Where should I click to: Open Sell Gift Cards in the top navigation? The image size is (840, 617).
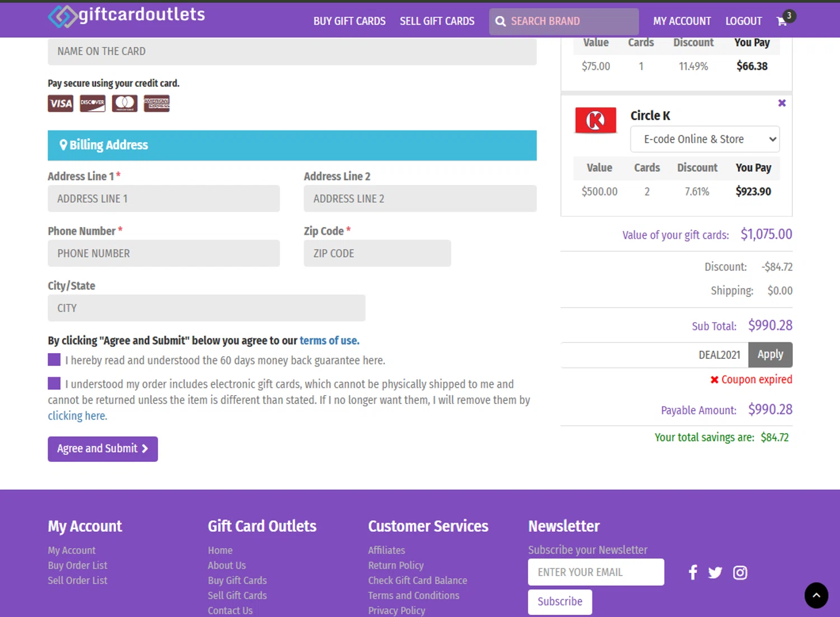(437, 21)
